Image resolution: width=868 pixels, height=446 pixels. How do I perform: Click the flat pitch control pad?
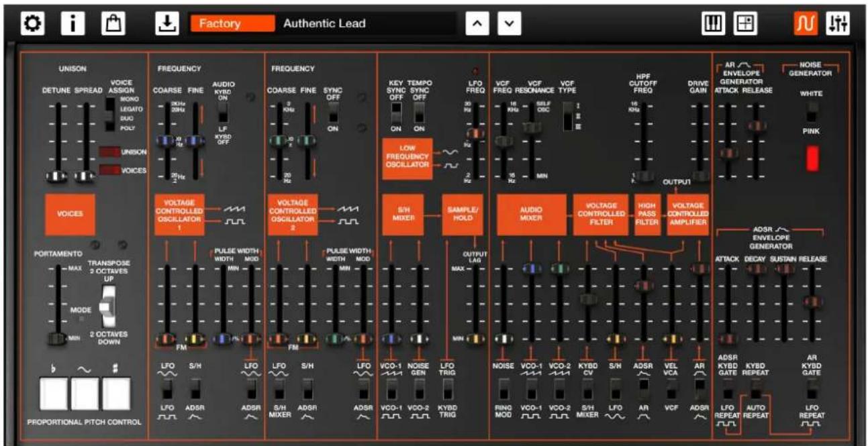(x=54, y=394)
